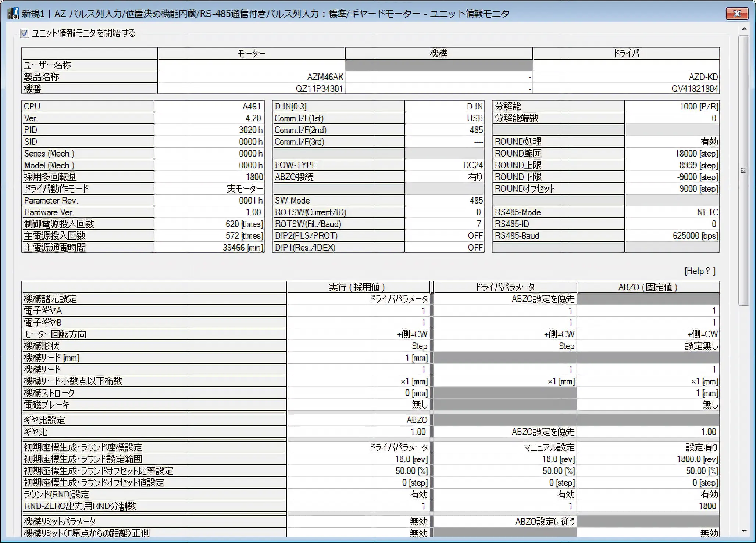Click driver serial number QV41821804
Screen dimensions: 756x543
click(x=695, y=89)
